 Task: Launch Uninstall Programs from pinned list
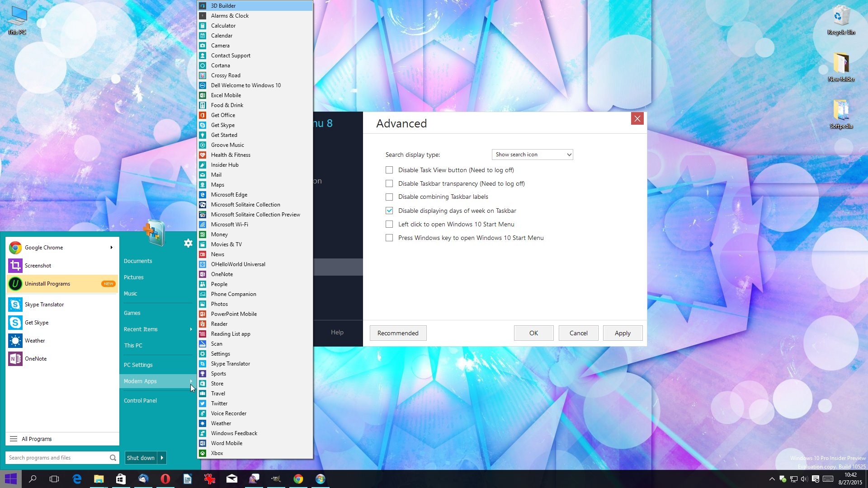47,284
